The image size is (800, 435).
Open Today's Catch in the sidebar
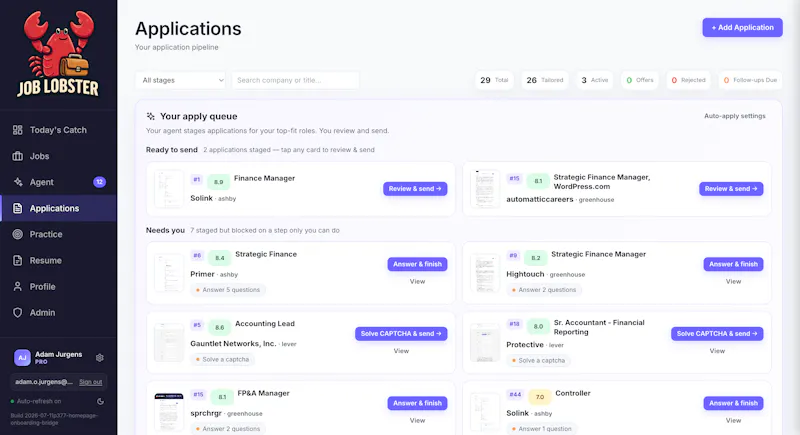coord(58,130)
